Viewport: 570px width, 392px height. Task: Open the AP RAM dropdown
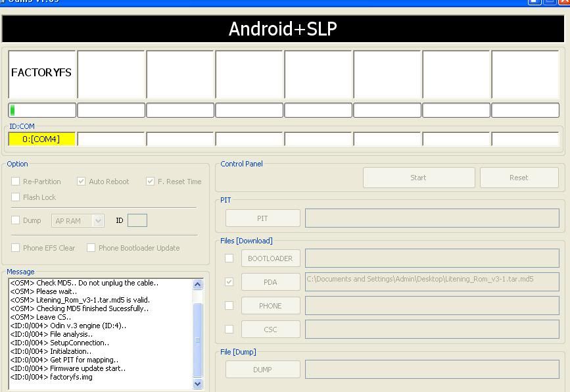pos(78,221)
